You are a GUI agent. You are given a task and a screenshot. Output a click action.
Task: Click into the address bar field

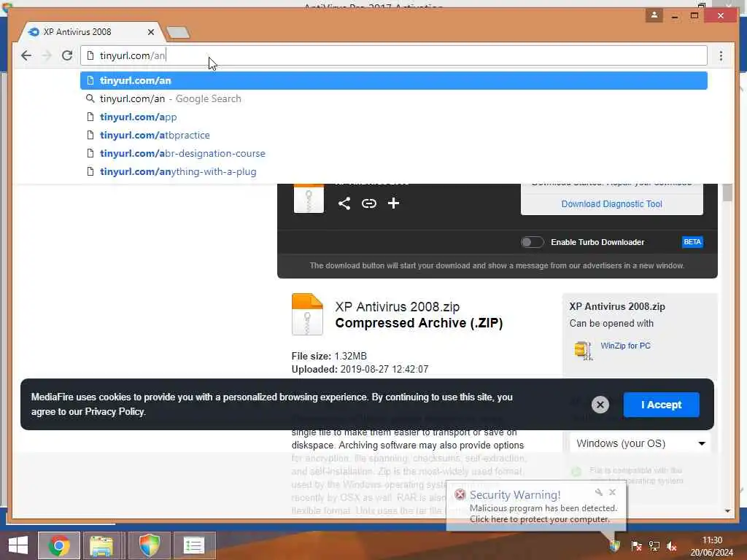[x=393, y=55]
